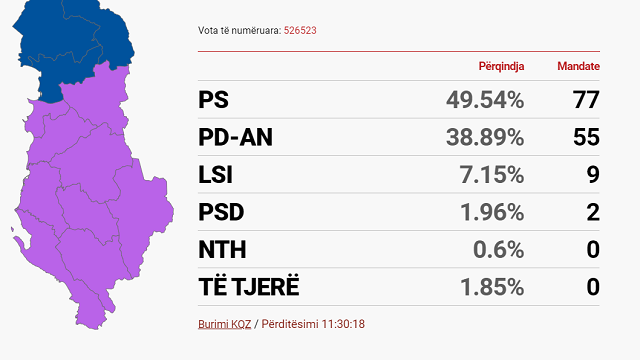Click the Përditësimi 11:30:18 timestamp
Screen dimensions: 640x360
313,324
